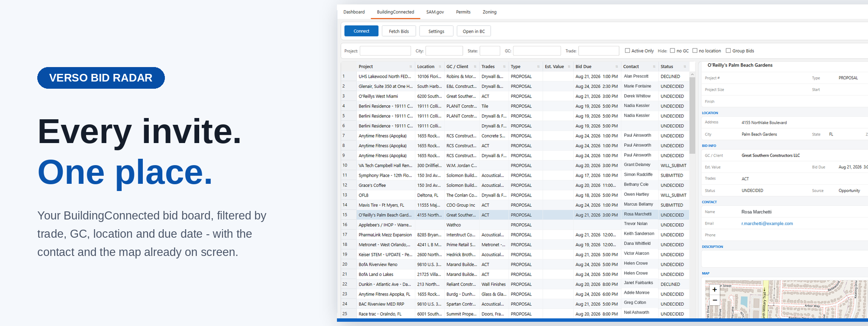Open the Bid Due column menu icon
The image size is (868, 326).
pos(617,67)
